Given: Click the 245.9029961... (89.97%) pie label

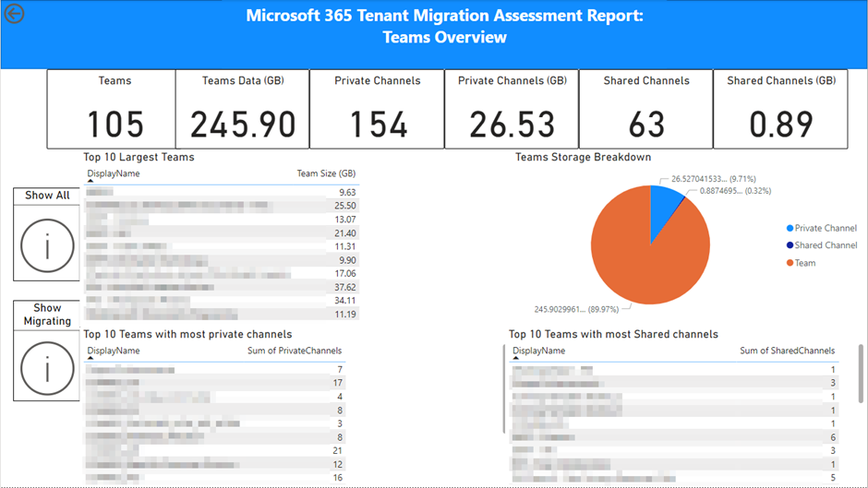Looking at the screenshot, I should [576, 309].
